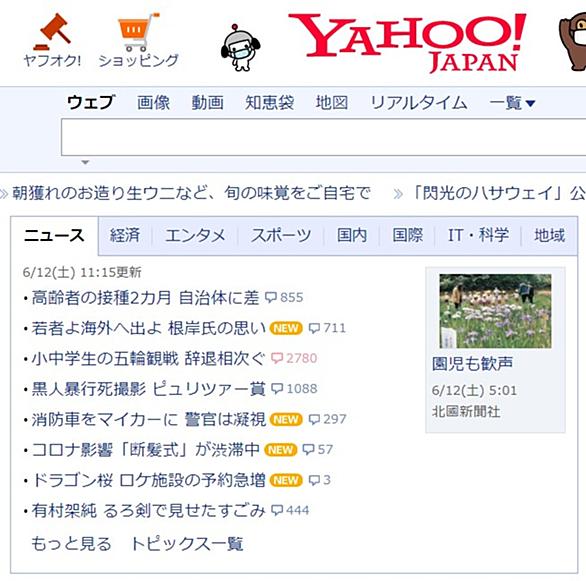Image resolution: width=586 pixels, height=581 pixels.
Task: Click the double-chevron before 朝獲れのお造り promo
Action: coord(4,194)
